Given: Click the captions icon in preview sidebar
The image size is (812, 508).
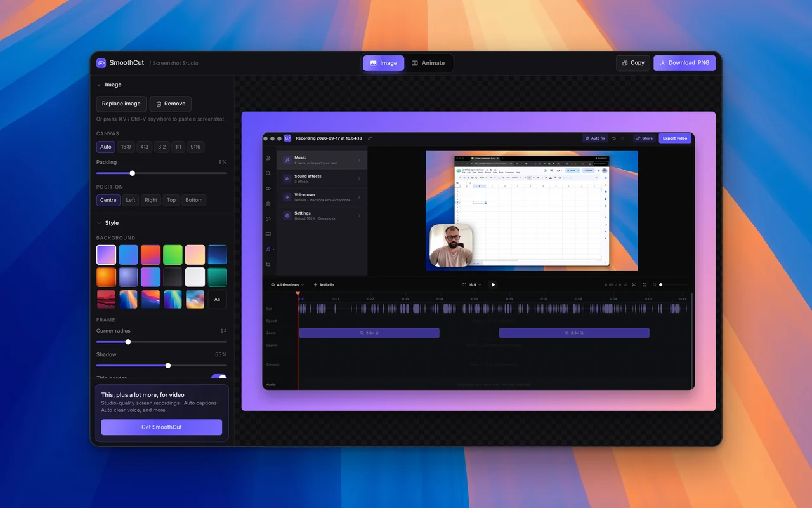Looking at the screenshot, I should pyautogui.click(x=268, y=234).
